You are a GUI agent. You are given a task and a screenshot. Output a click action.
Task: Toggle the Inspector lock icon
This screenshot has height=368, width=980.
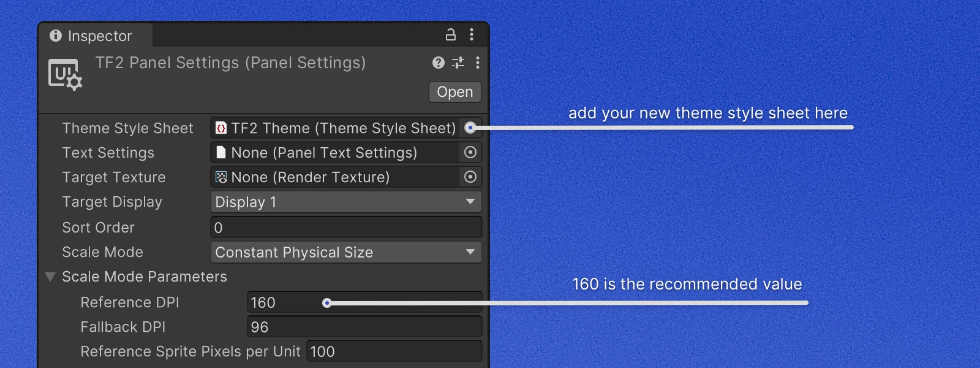click(x=451, y=34)
